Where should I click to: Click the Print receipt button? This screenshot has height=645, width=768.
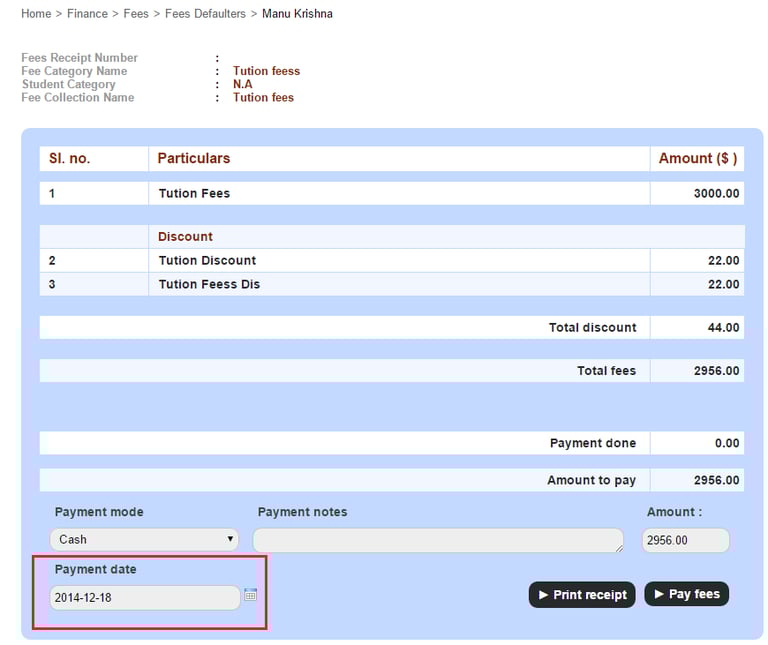click(582, 595)
